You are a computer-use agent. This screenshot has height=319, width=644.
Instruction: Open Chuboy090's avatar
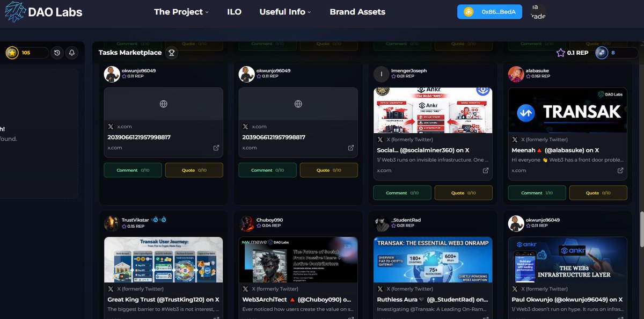[246, 223]
